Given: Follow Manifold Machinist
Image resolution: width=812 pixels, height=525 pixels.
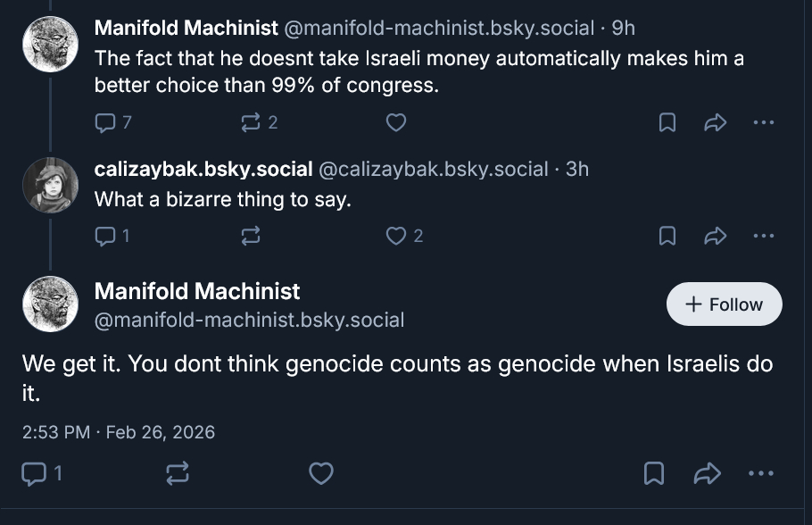Looking at the screenshot, I should tap(724, 304).
